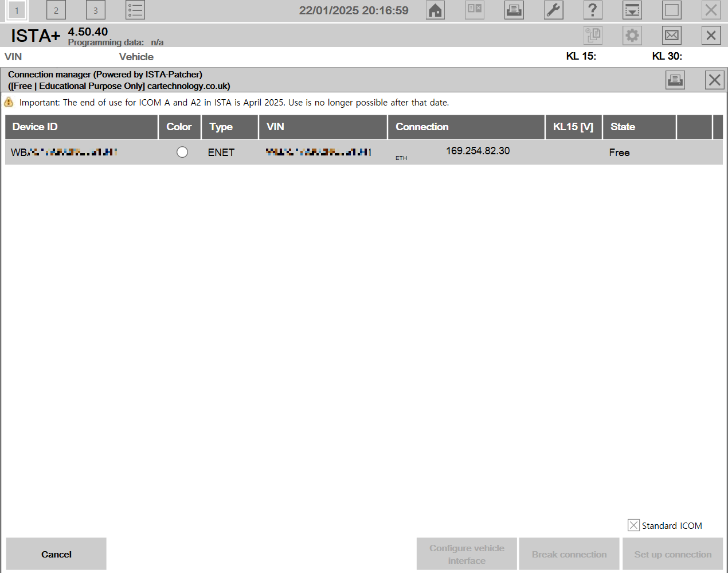Click the ISTA+ logo text
The height and width of the screenshot is (573, 728).
click(36, 36)
